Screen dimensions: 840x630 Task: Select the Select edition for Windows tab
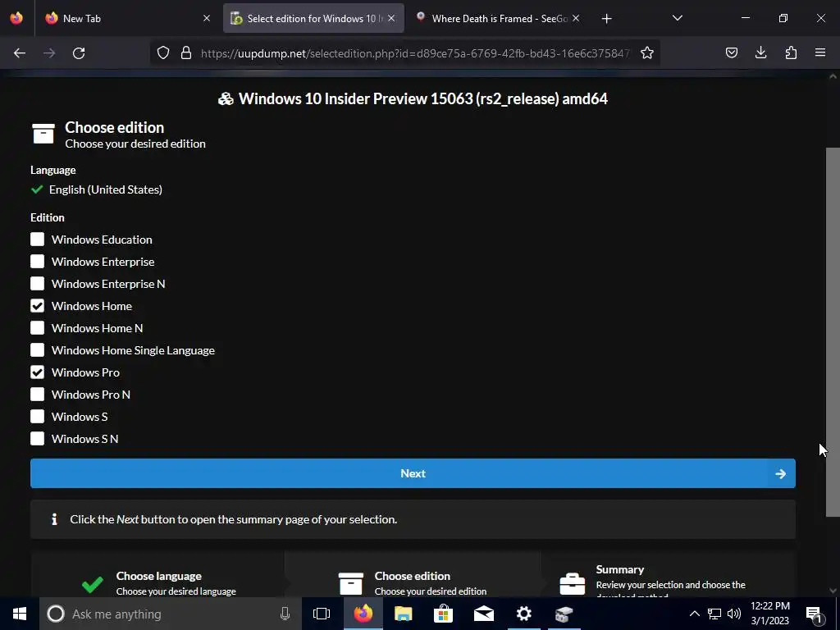(313, 18)
